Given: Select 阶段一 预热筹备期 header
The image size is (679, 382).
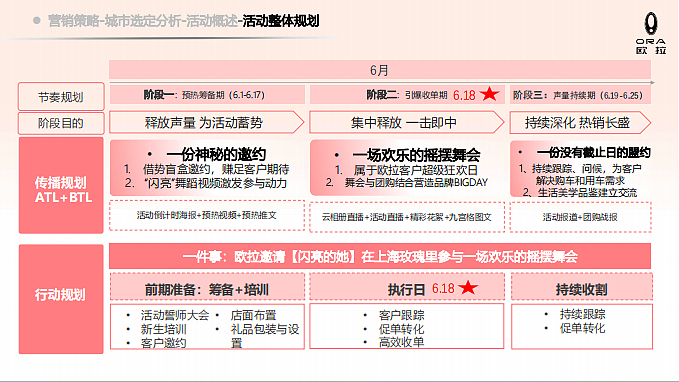Looking at the screenshot, I should coord(207,94).
